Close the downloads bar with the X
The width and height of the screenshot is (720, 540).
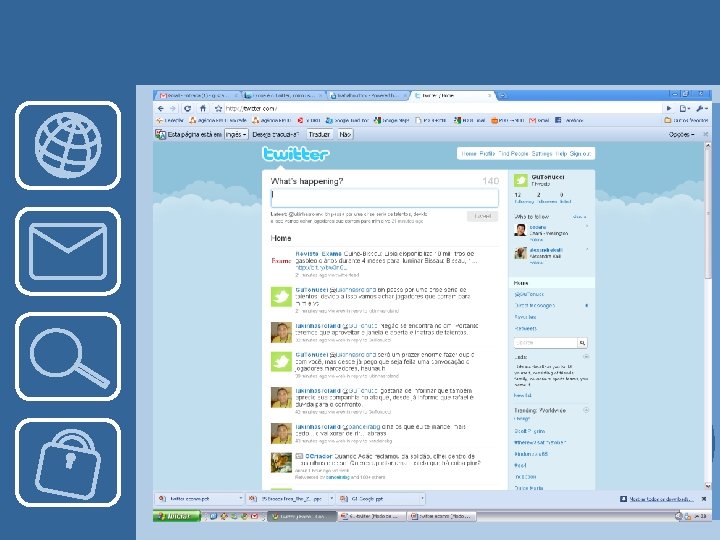tap(704, 499)
